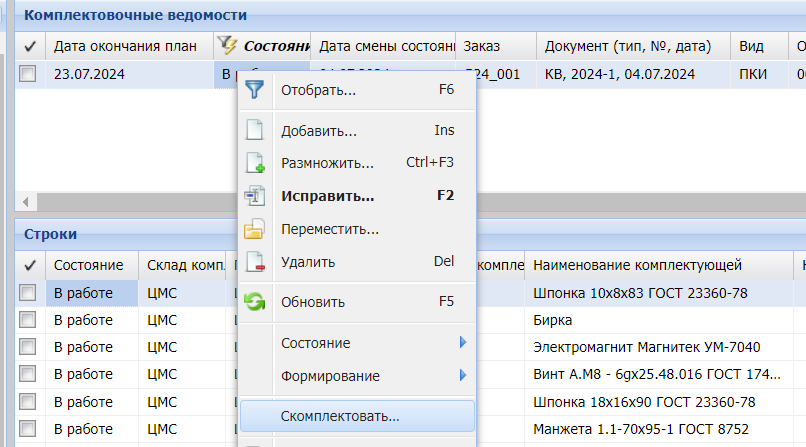This screenshot has width=806, height=447.
Task: Click the Дата окончания план column header
Action: [x=125, y=46]
